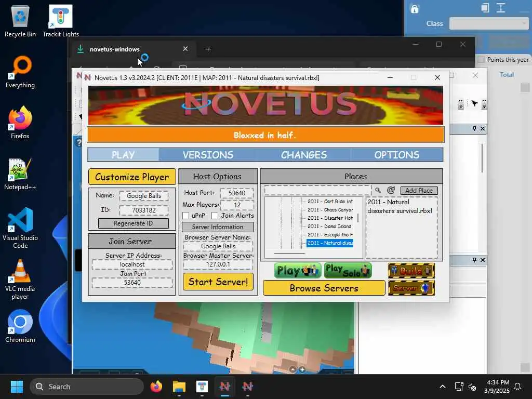The width and height of the screenshot is (532, 399).
Task: Click the lock icon in the blue background panel
Action: (x=414, y=9)
